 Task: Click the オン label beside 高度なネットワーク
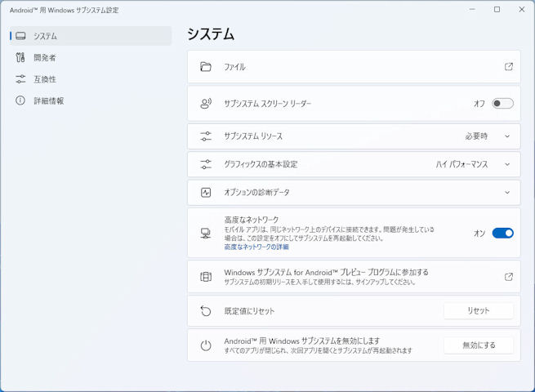click(479, 234)
